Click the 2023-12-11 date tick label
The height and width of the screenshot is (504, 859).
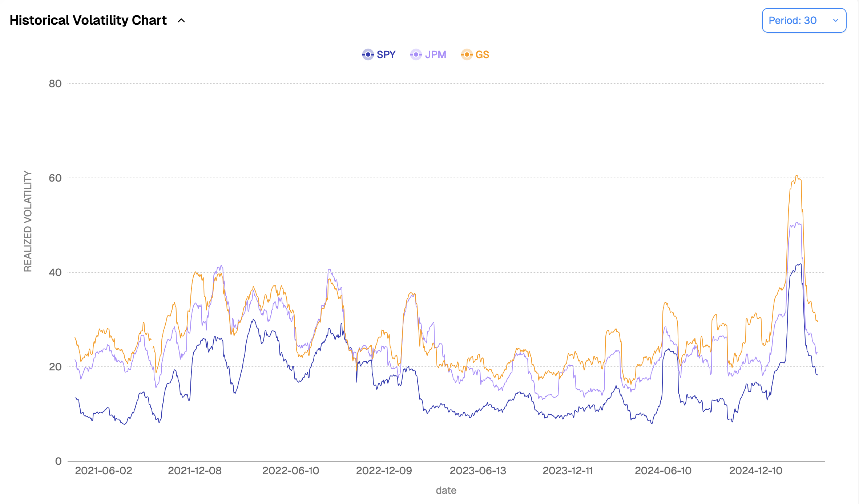point(568,471)
